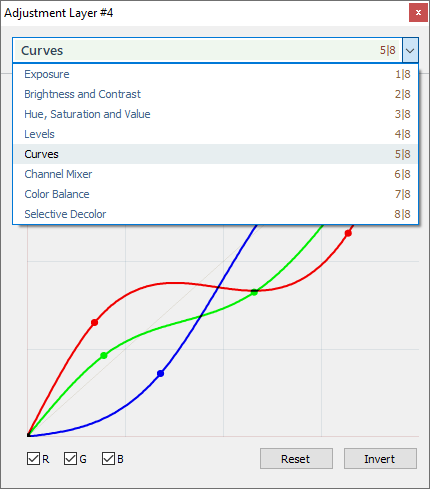The height and width of the screenshot is (489, 430).
Task: Toggle the B channel checkbox
Action: (108, 459)
